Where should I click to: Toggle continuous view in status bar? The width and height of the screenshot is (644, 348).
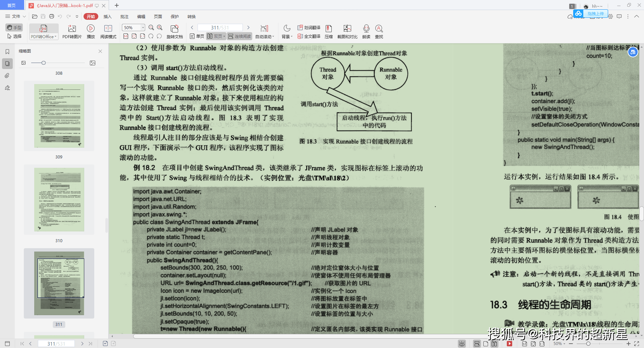[x=477, y=344]
